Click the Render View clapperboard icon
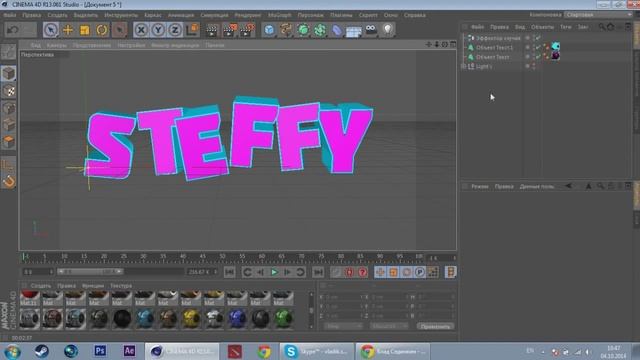The image size is (640, 360). click(212, 30)
